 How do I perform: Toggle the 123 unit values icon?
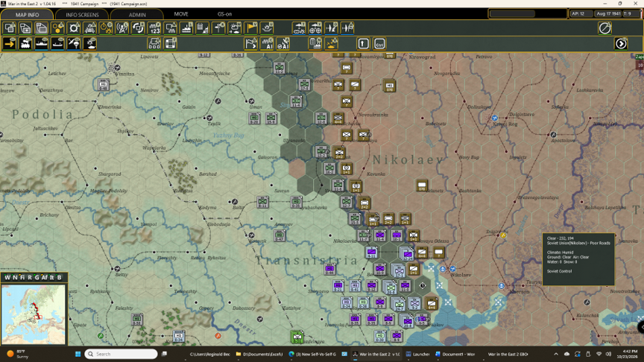pos(154,28)
